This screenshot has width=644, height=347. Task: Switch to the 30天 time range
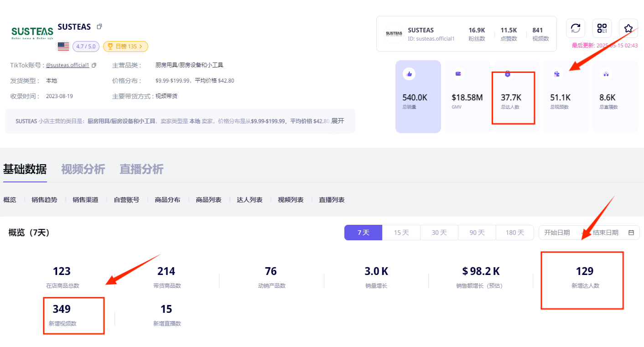point(439,233)
